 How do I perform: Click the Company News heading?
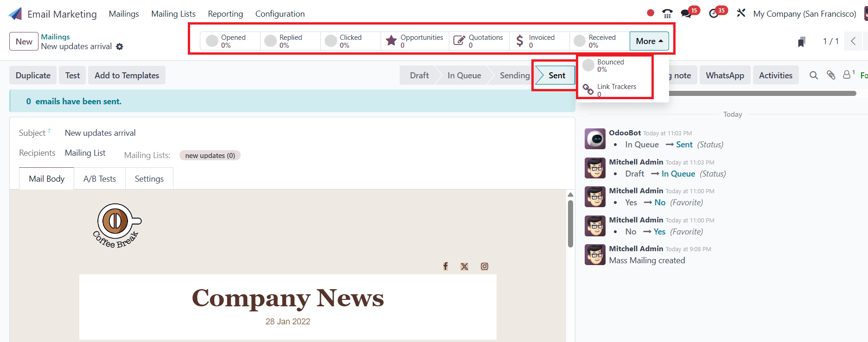288,298
